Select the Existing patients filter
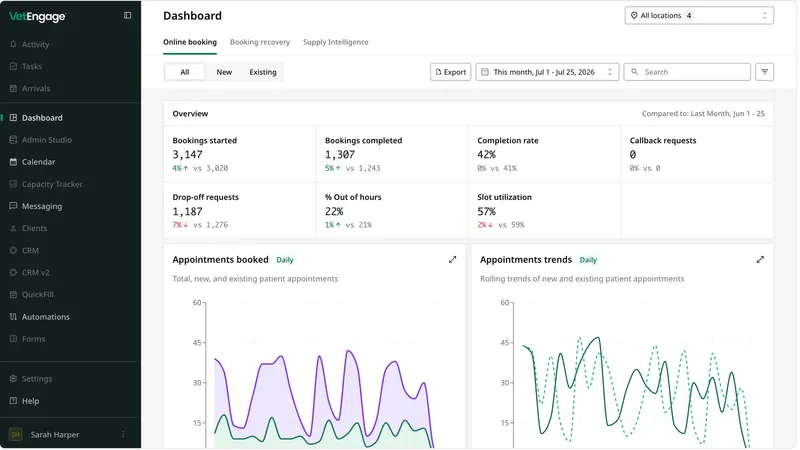The height and width of the screenshot is (450, 800). (263, 72)
